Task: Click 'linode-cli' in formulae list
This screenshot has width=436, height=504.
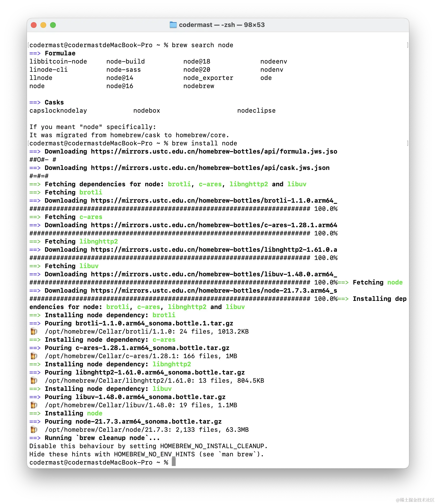Action: click(x=49, y=70)
